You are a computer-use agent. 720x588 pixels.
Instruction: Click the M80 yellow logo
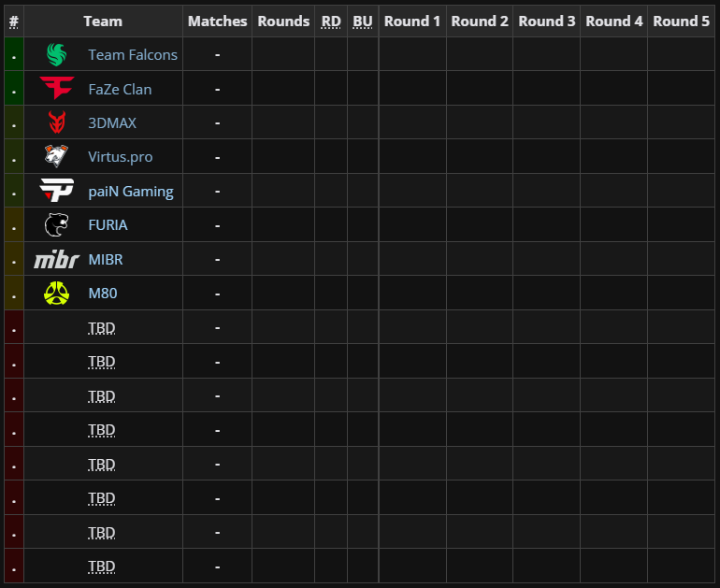[56, 294]
